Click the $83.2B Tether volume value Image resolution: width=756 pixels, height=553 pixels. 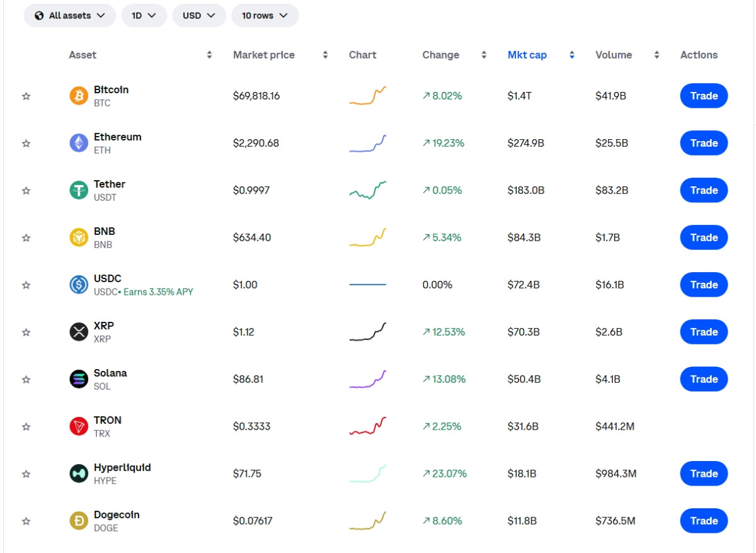612,190
